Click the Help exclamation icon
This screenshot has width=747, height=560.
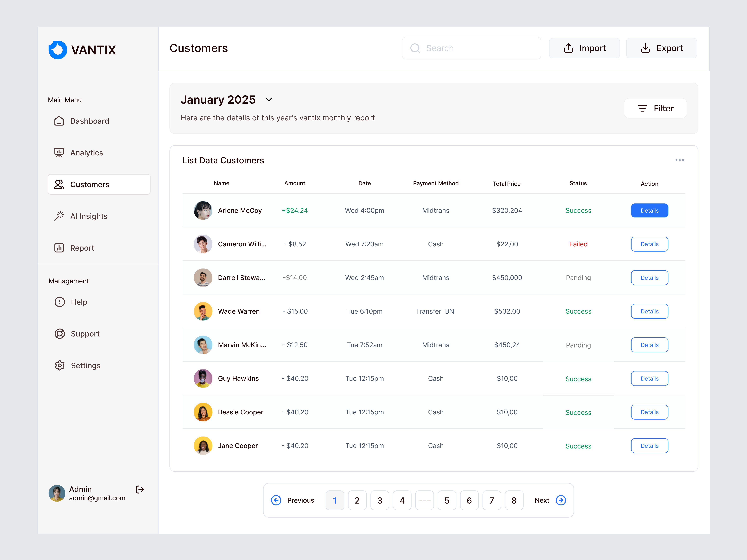click(x=59, y=302)
